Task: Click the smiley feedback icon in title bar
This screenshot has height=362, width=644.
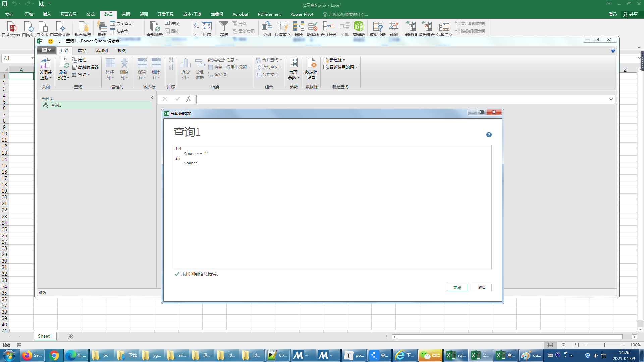Action: click(51, 41)
